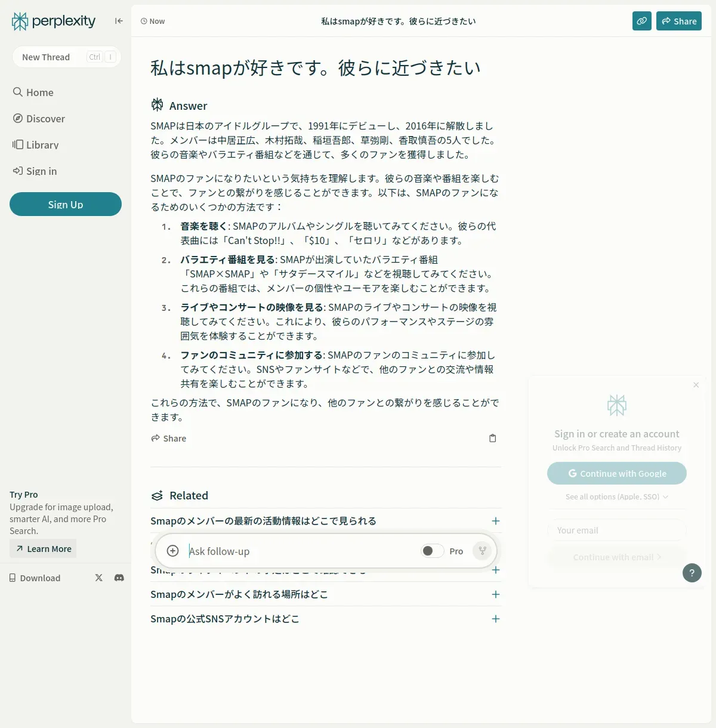Click the submit button in follow-up box
Screen dimensions: 716x728
tap(482, 551)
